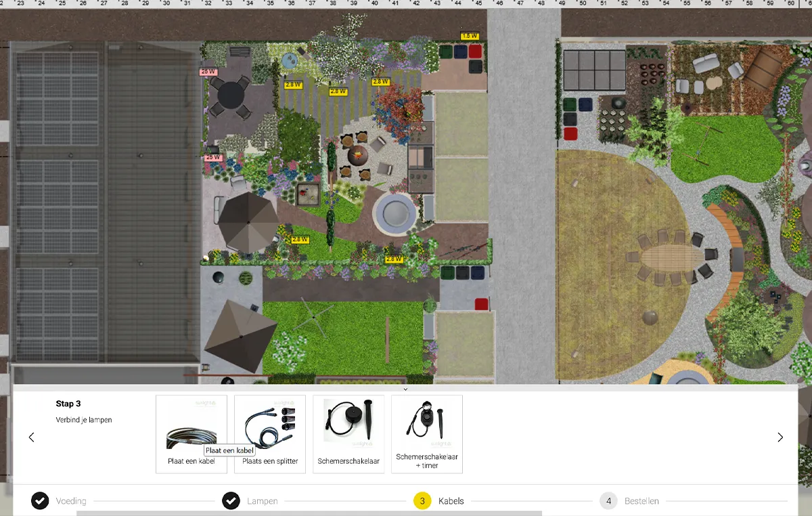Select the 1.5 W lamp label

tap(470, 36)
